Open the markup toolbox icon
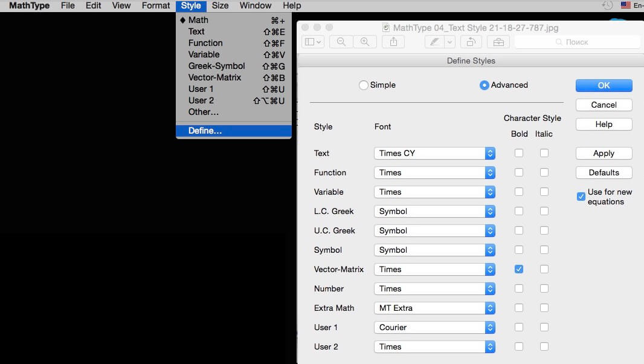 (498, 42)
